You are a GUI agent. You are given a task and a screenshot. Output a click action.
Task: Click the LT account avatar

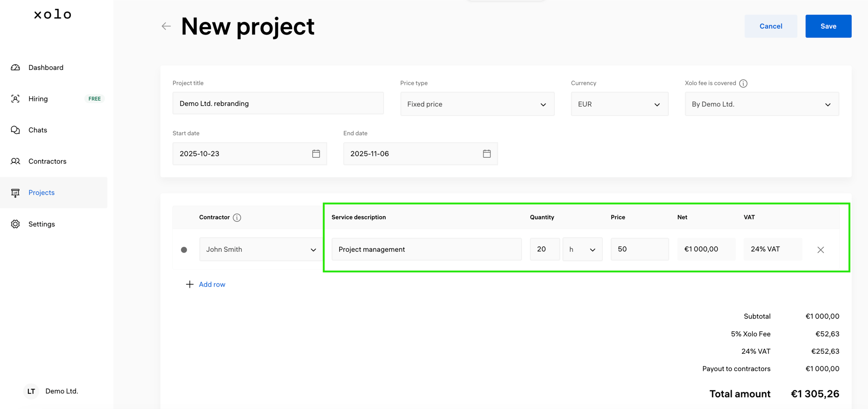click(x=31, y=391)
